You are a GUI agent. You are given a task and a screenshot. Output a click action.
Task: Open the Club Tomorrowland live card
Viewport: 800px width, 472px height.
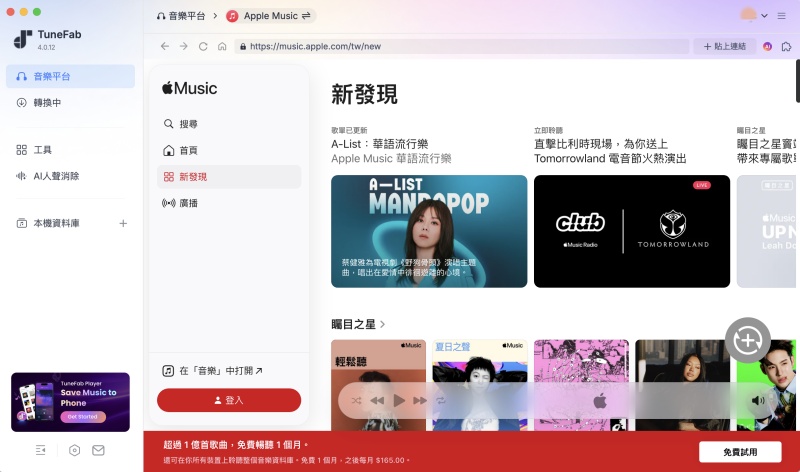pyautogui.click(x=632, y=231)
